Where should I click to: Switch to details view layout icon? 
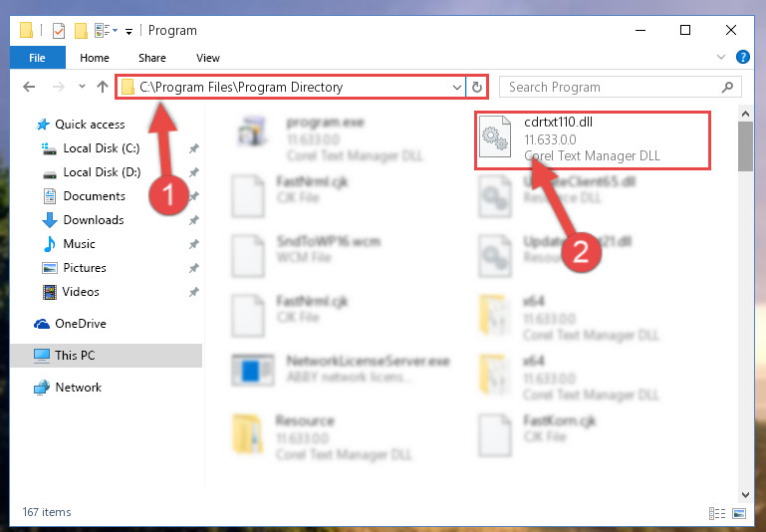click(717, 513)
